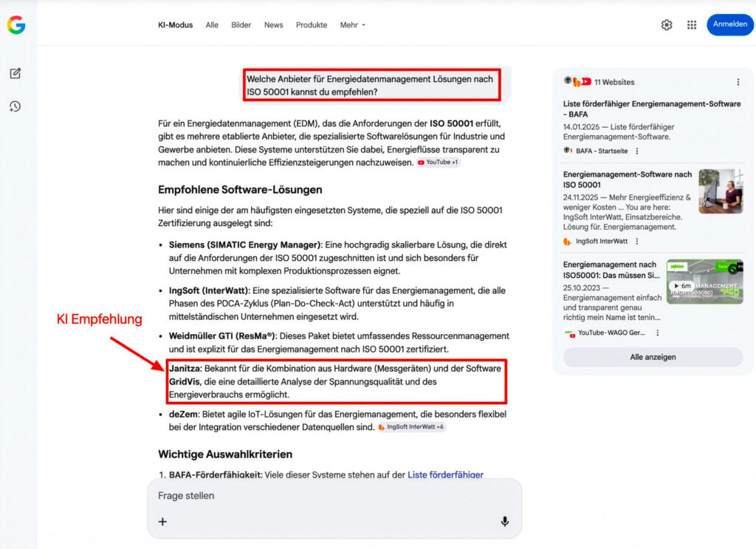756x549 pixels.
Task: Click the IngSoft InterWatt +6 source chip
Action: [x=411, y=427]
